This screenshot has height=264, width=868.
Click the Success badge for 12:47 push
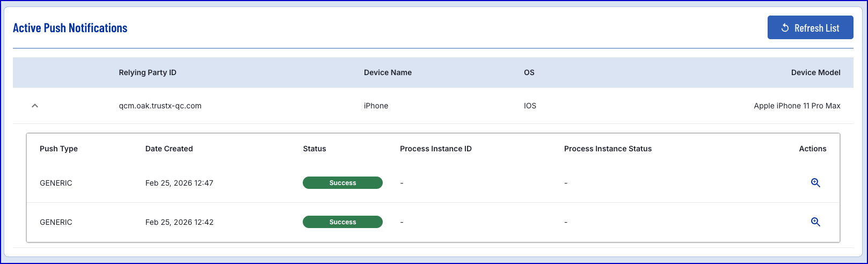pyautogui.click(x=342, y=183)
